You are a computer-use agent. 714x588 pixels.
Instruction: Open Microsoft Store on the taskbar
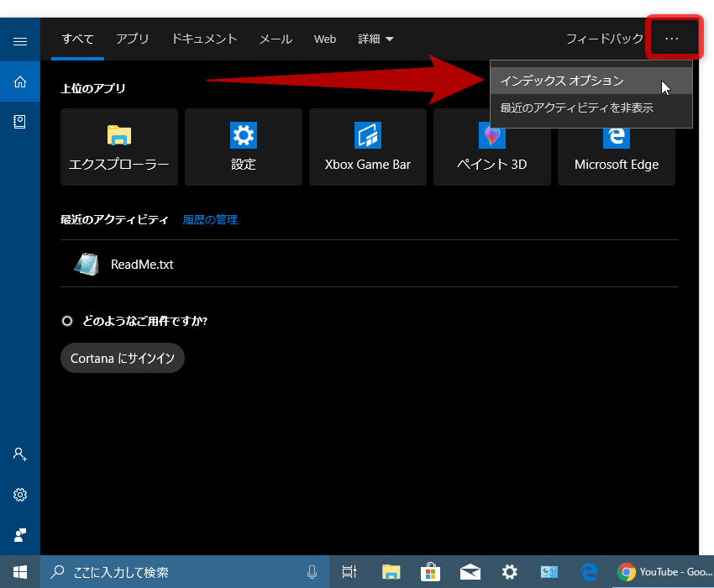point(430,572)
